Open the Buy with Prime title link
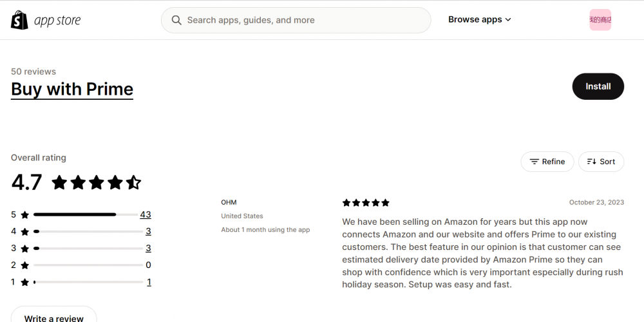The width and height of the screenshot is (644, 322). (x=72, y=89)
